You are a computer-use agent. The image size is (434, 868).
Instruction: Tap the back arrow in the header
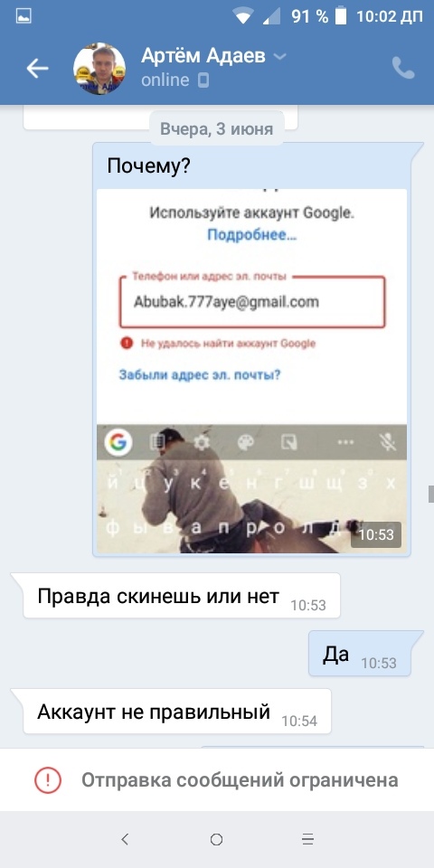point(38,68)
